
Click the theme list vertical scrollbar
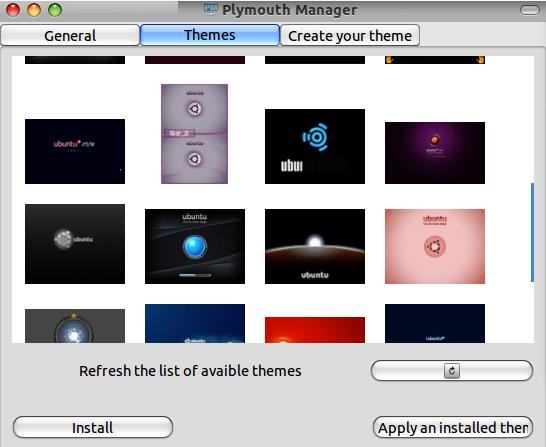pos(532,233)
